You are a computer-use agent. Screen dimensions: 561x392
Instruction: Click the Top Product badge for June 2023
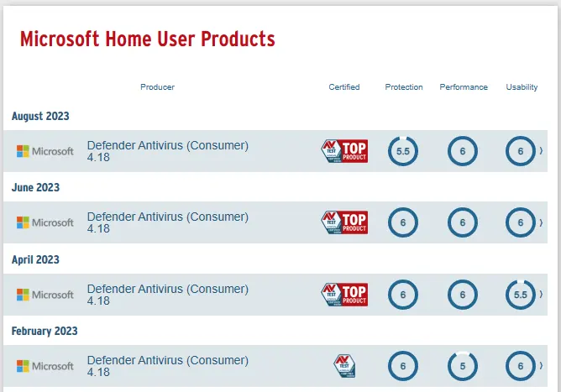click(344, 222)
